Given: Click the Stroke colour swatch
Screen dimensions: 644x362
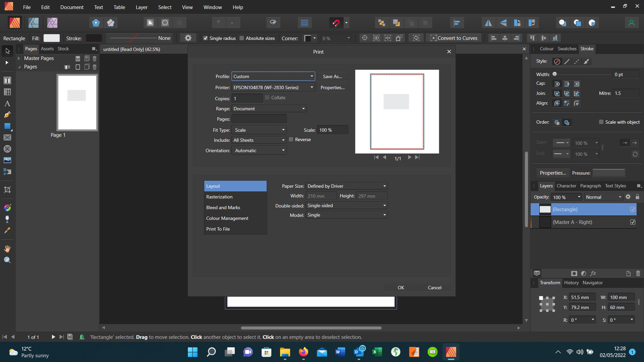Looking at the screenshot, I should 94,38.
